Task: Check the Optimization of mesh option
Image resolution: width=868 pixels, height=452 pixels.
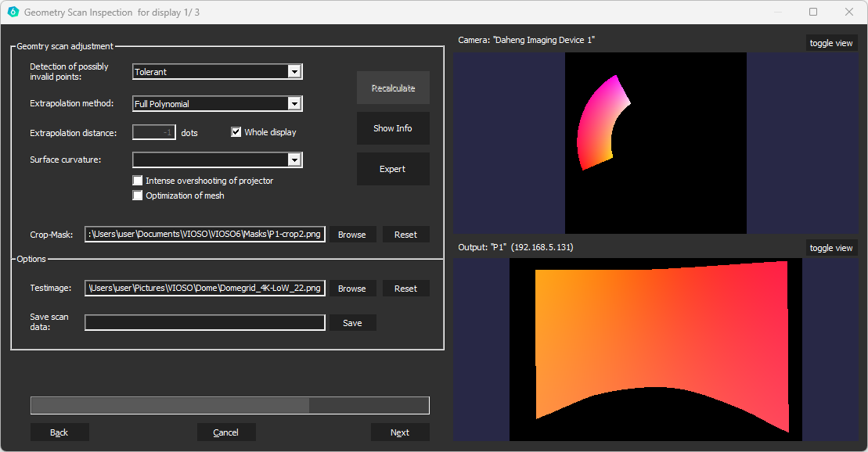Action: click(138, 196)
